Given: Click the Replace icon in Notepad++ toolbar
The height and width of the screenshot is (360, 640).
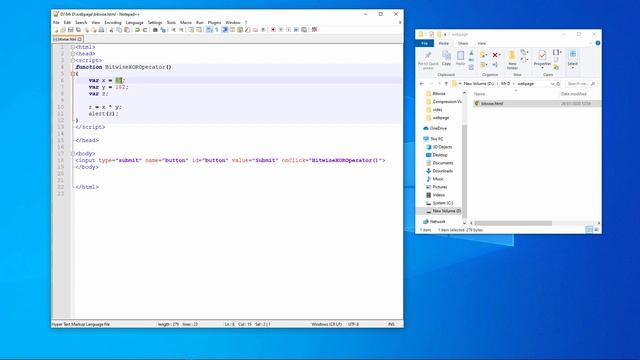Looking at the screenshot, I should point(163,30).
